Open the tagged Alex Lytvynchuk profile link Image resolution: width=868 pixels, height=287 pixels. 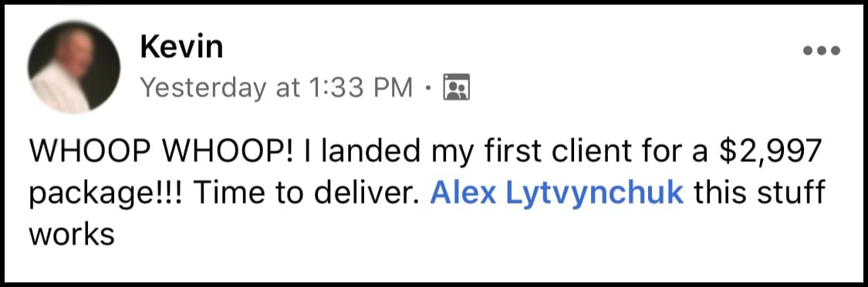[x=557, y=194]
